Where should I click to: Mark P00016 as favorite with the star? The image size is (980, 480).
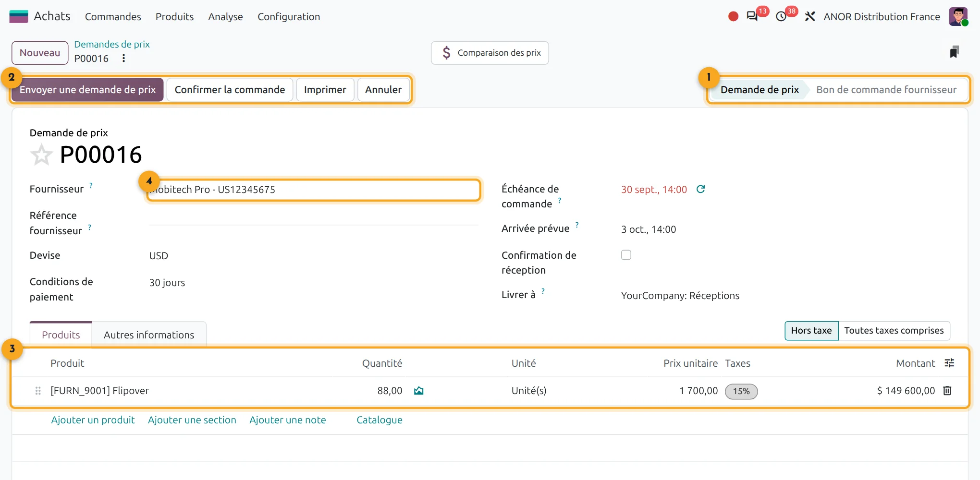tap(41, 155)
